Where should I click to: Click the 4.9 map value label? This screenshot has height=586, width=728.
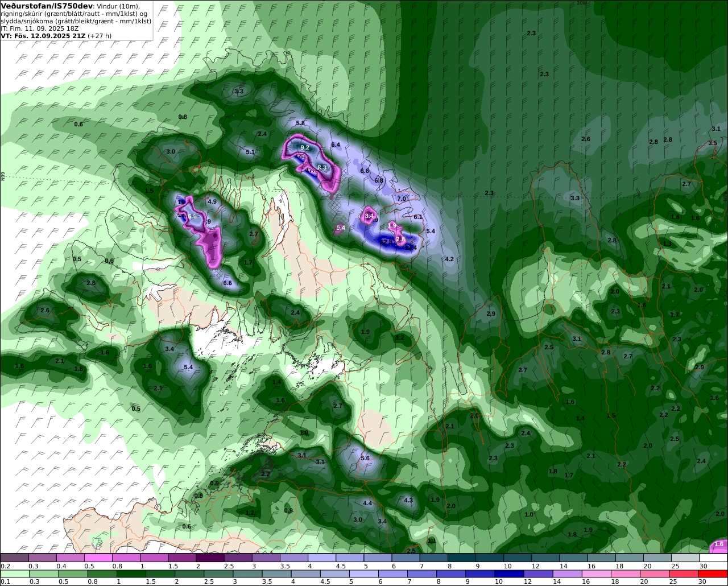click(x=212, y=201)
